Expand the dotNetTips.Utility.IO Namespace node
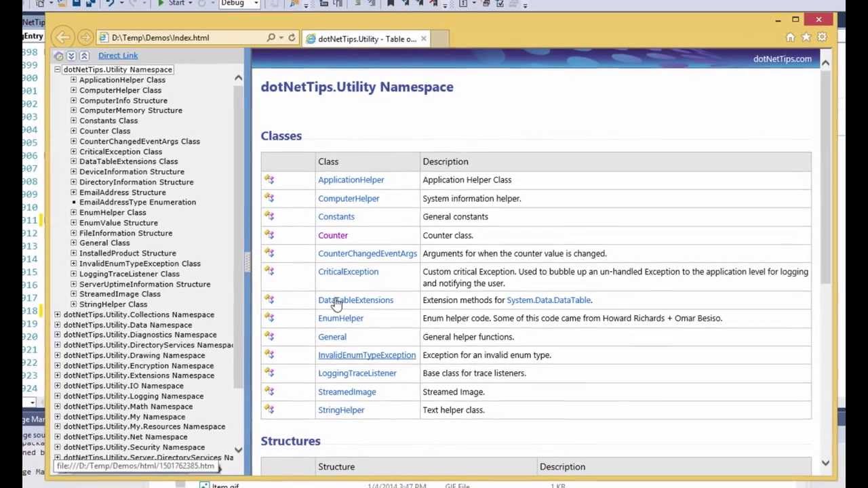The height and width of the screenshot is (488, 868). (x=58, y=386)
